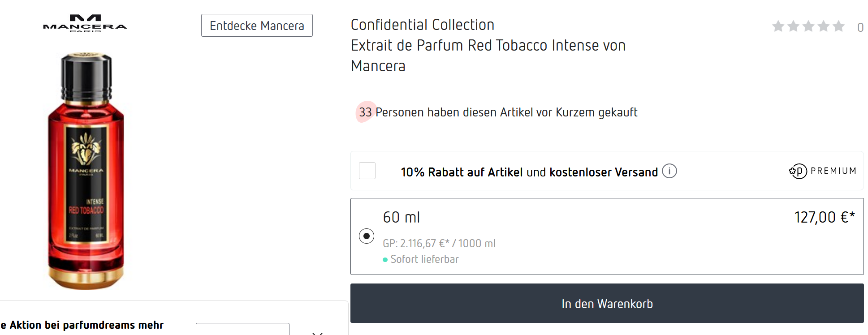The image size is (868, 335).
Task: Click the review count next to stars
Action: coord(860,28)
